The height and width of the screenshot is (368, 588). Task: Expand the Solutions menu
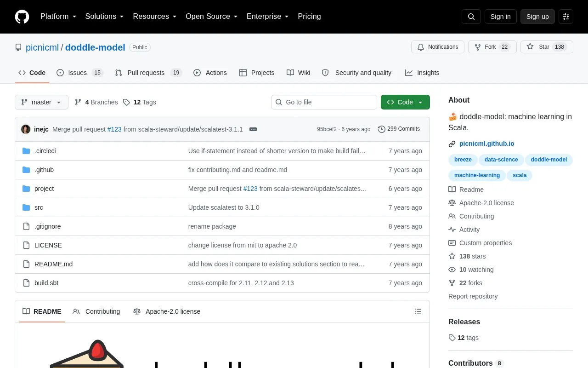coord(104,17)
